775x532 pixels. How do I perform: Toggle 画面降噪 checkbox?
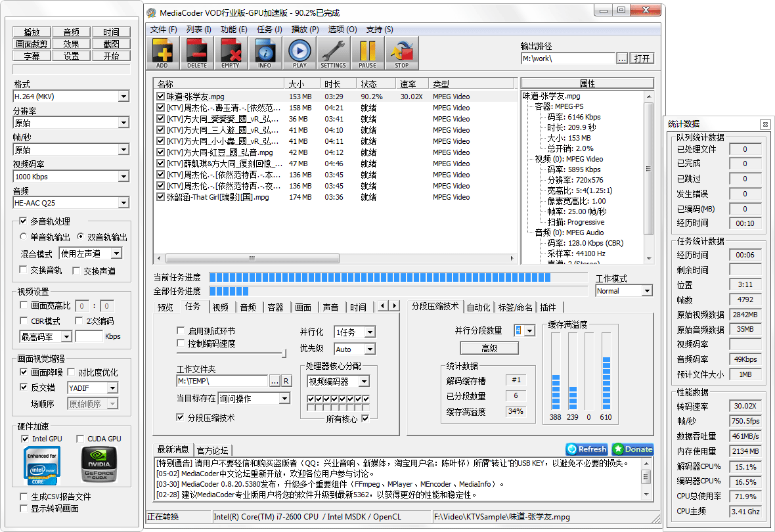[x=23, y=371]
